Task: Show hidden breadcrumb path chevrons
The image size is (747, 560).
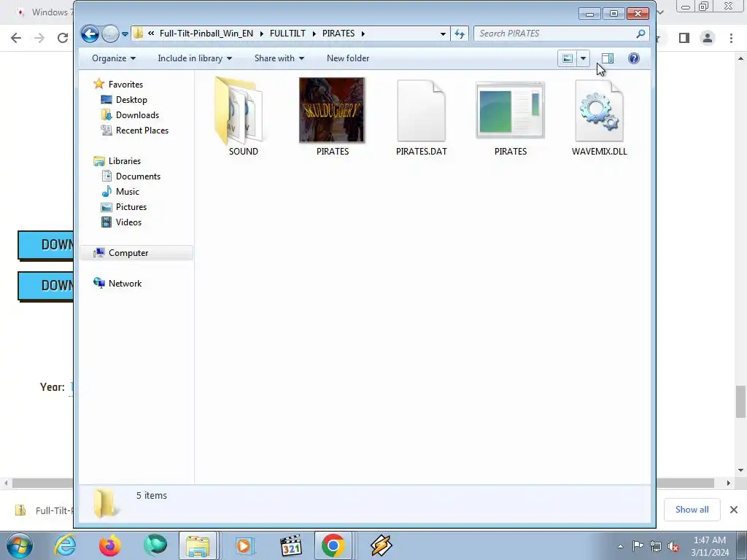Action: (151, 34)
